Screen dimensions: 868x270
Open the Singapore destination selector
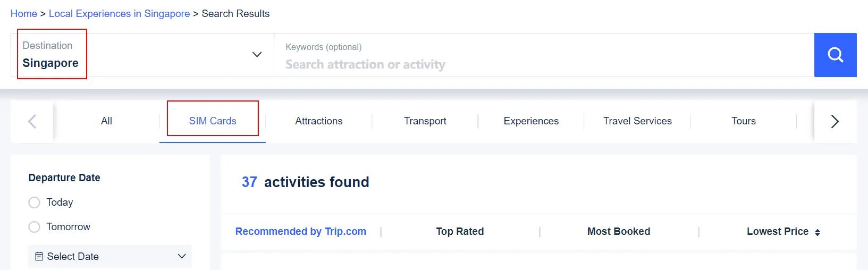pyautogui.click(x=51, y=63)
